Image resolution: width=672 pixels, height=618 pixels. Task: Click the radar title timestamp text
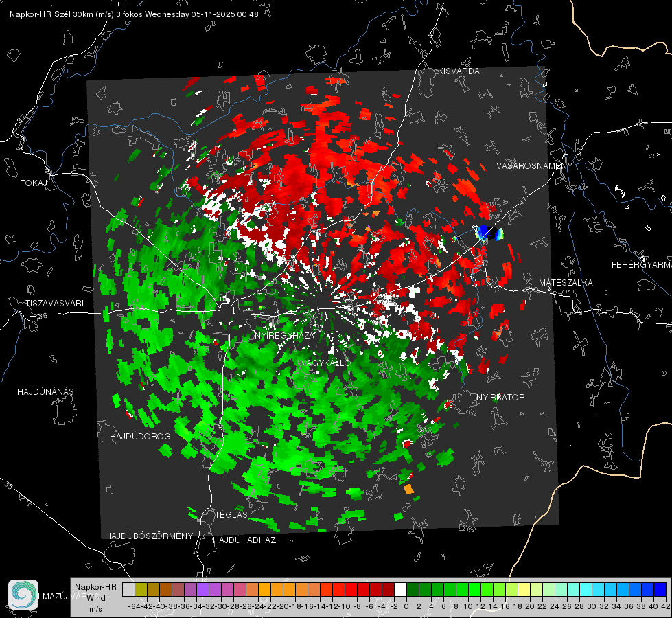point(134,14)
